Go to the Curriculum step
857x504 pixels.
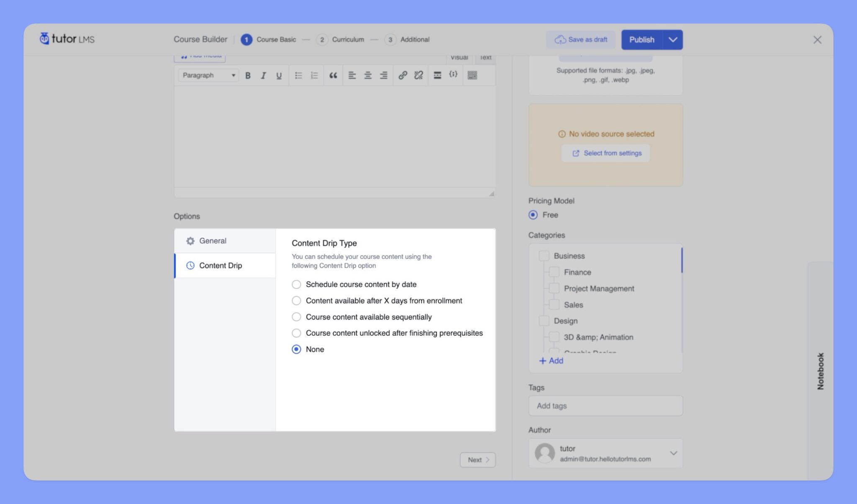coord(347,40)
